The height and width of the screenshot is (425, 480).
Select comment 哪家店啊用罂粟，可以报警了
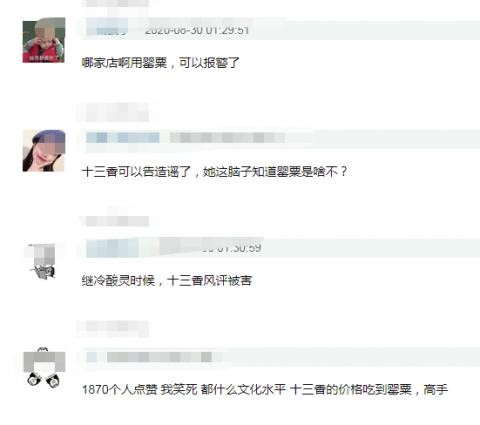click(x=161, y=63)
